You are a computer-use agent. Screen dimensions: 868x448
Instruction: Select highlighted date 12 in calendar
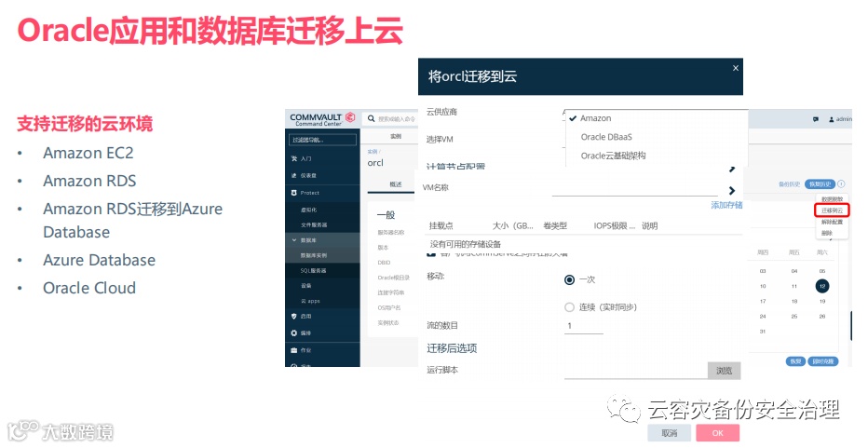(822, 286)
